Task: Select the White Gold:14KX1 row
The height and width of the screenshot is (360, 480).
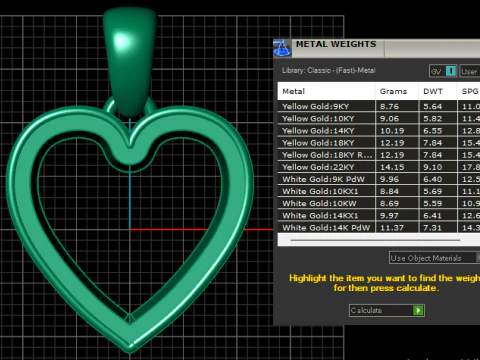Action: click(379, 216)
